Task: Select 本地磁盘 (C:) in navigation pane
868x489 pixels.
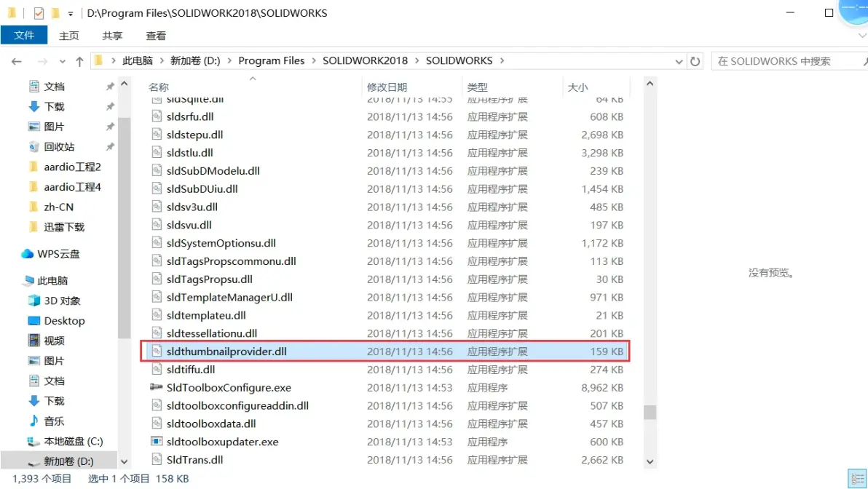Action: [x=73, y=442]
